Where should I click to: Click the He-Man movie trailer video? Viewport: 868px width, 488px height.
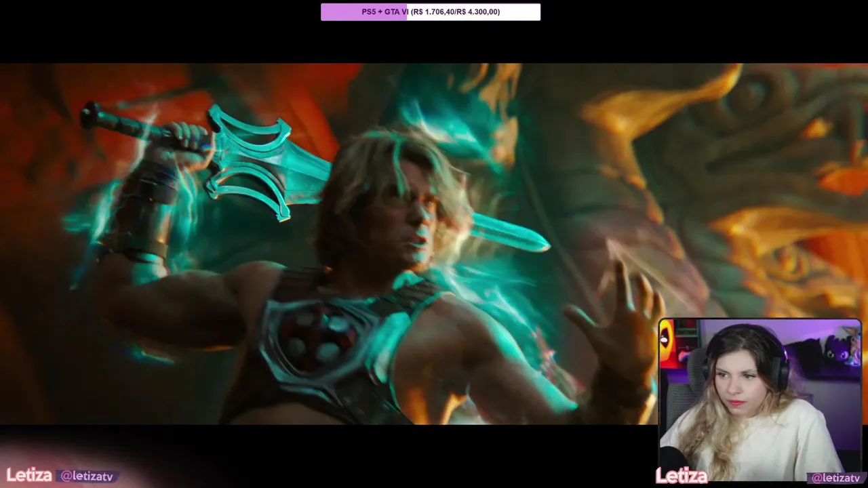[434, 244]
